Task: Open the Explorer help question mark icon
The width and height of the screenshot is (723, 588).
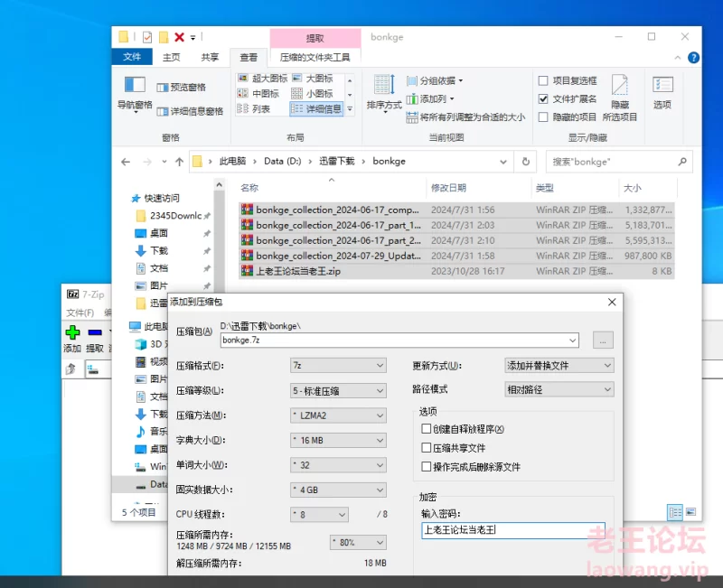Action: click(693, 58)
